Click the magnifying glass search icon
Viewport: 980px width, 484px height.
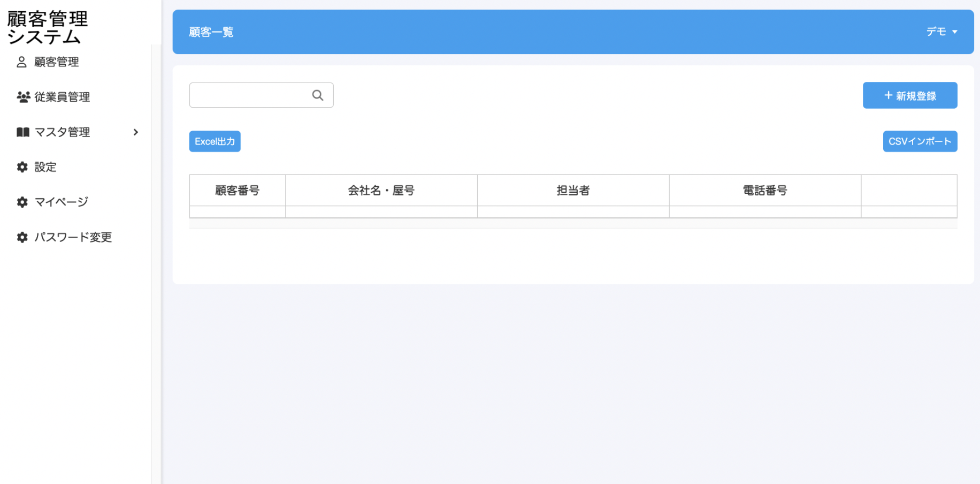(318, 95)
